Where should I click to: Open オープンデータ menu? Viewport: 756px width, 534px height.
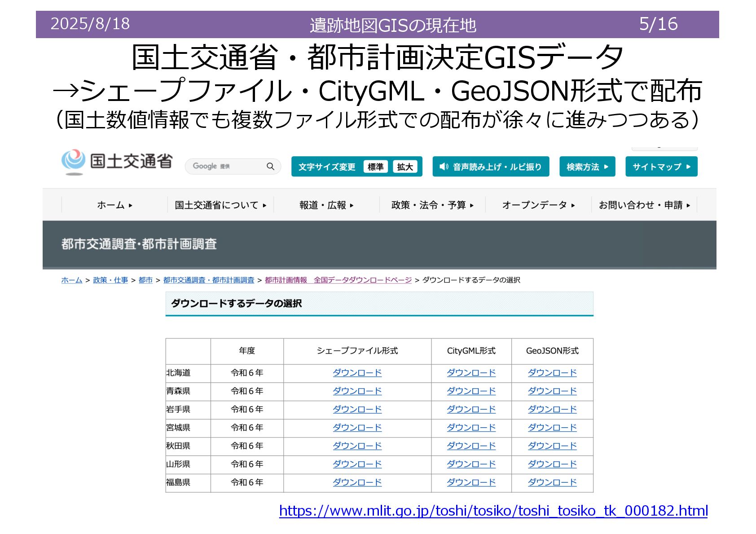(538, 205)
